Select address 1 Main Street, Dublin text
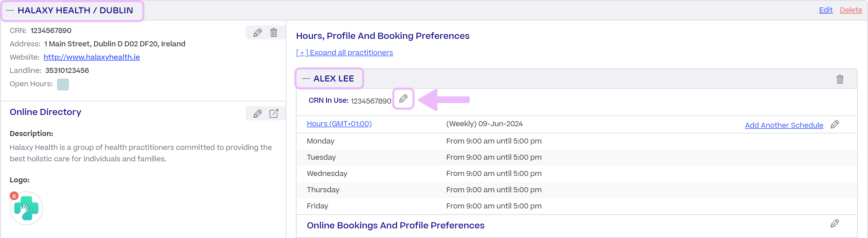The width and height of the screenshot is (868, 238). tap(115, 44)
